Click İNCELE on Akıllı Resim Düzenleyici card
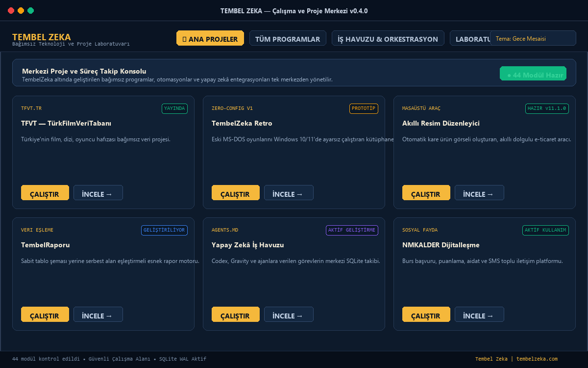 479,193
